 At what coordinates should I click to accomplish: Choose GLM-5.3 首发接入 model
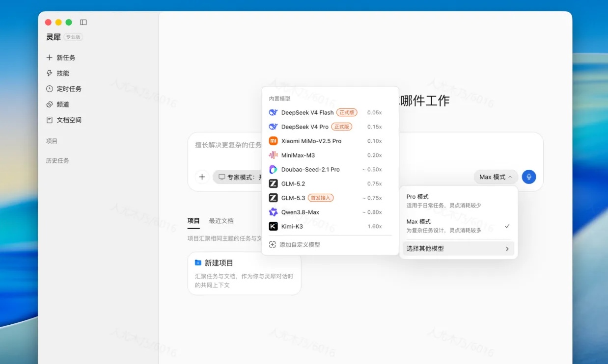pyautogui.click(x=330, y=198)
